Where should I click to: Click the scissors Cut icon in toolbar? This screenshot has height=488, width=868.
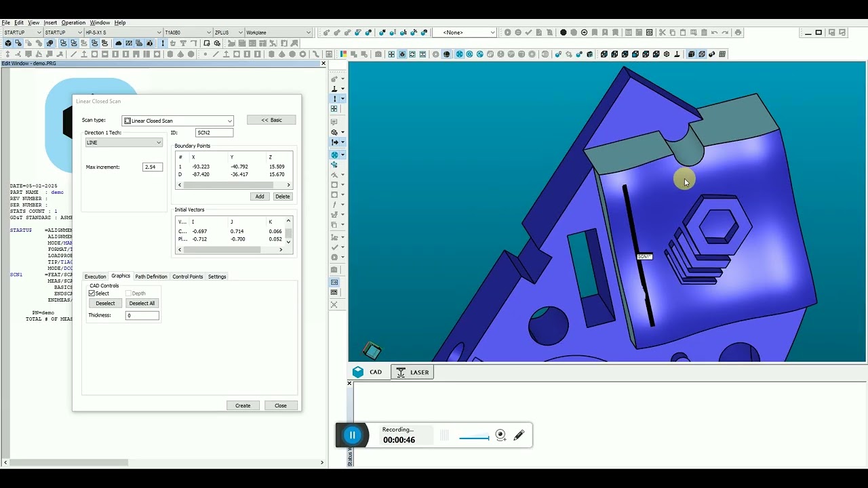click(662, 33)
